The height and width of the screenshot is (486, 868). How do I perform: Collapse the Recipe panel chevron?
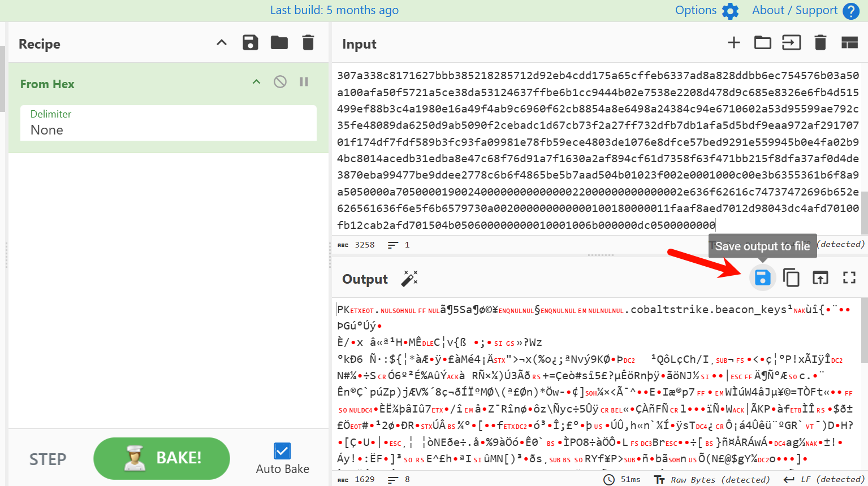(x=222, y=43)
